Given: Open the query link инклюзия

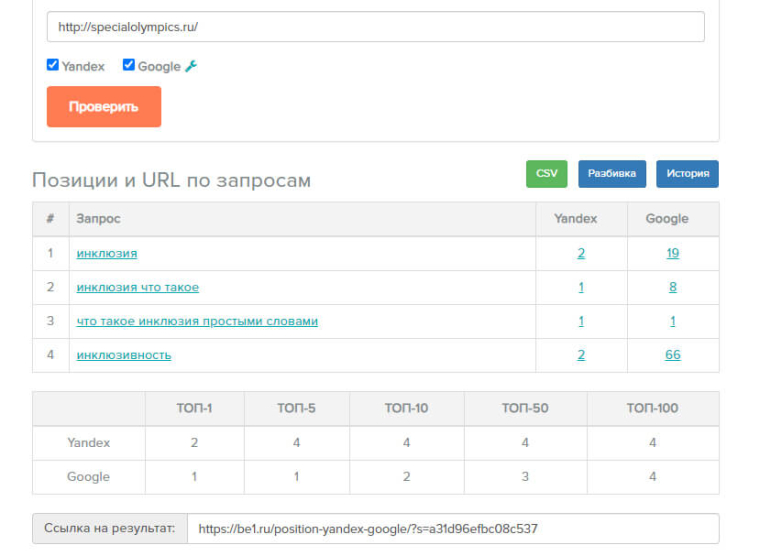Looking at the screenshot, I should point(107,254).
